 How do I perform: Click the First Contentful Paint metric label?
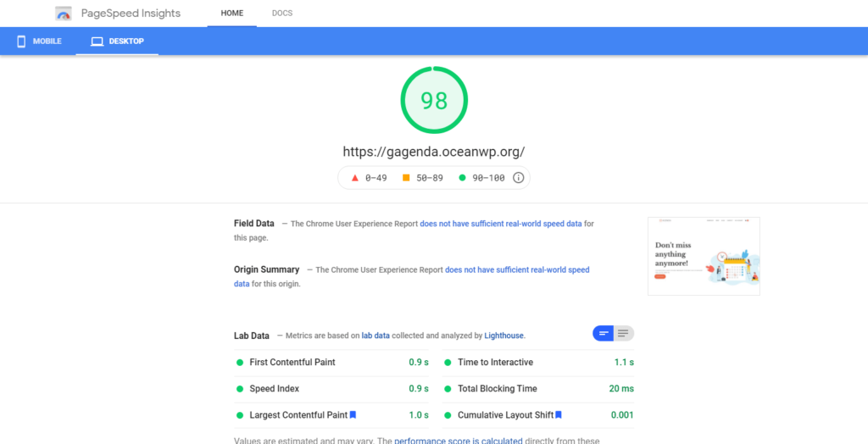point(292,363)
